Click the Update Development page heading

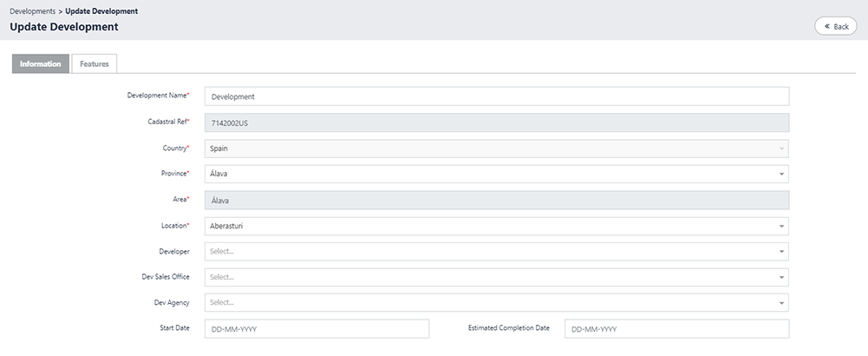click(64, 27)
